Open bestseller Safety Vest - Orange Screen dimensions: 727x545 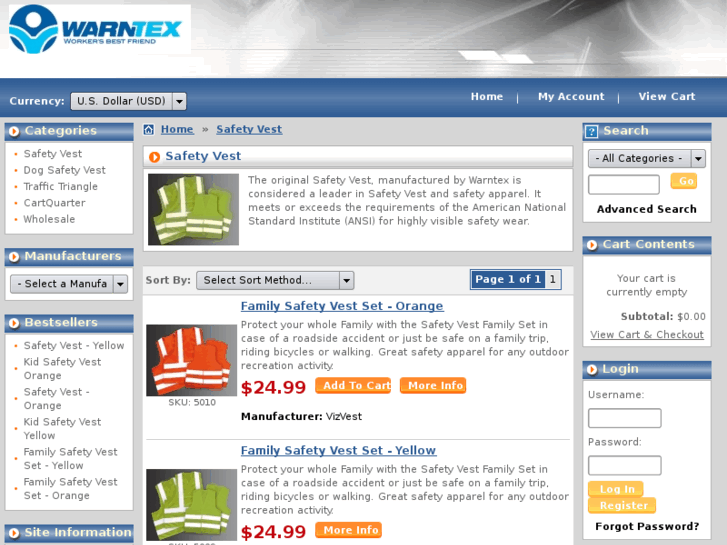[57, 399]
